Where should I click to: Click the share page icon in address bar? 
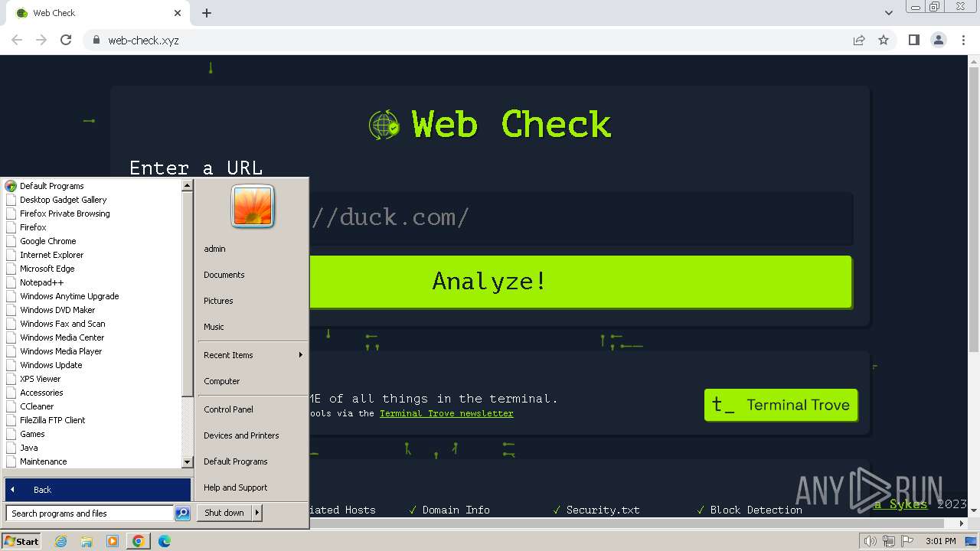coord(859,40)
